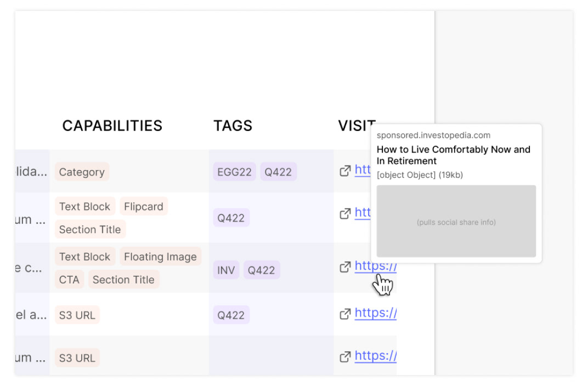Click the Q422 tag in the EGG22 row
This screenshot has width=588, height=386.
click(x=278, y=172)
